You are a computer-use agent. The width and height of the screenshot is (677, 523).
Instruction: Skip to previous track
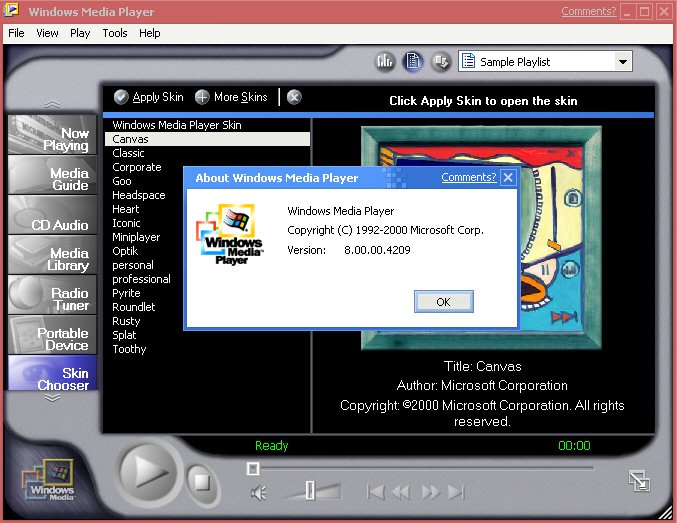point(376,492)
